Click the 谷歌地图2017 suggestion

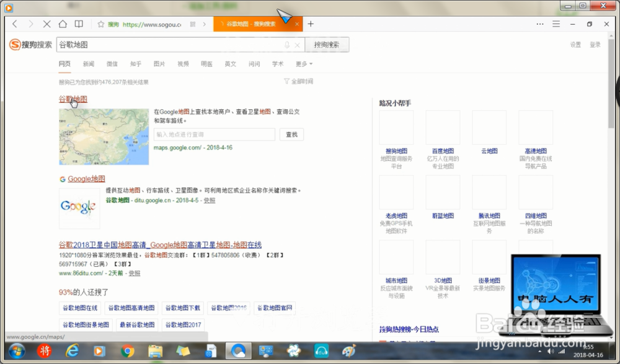tap(183, 325)
